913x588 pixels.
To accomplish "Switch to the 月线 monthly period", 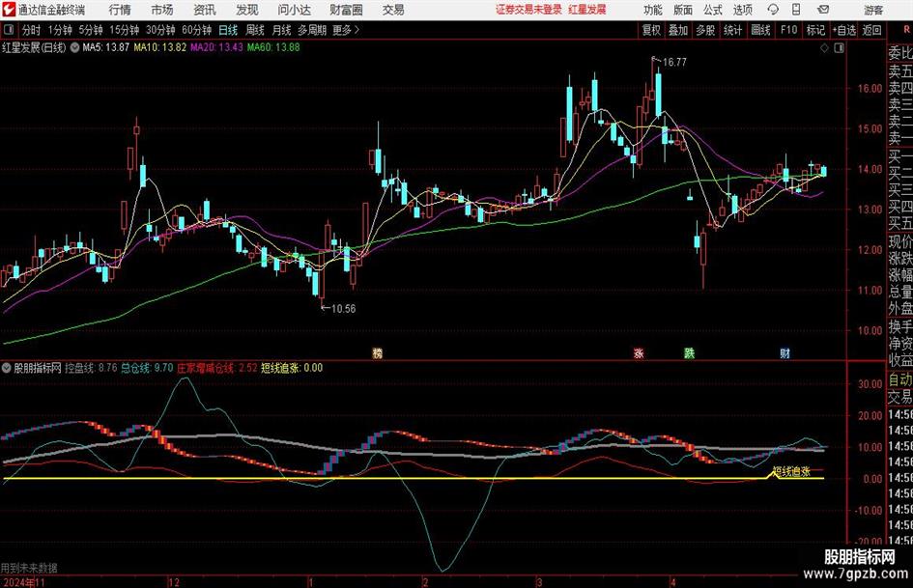I will (282, 30).
